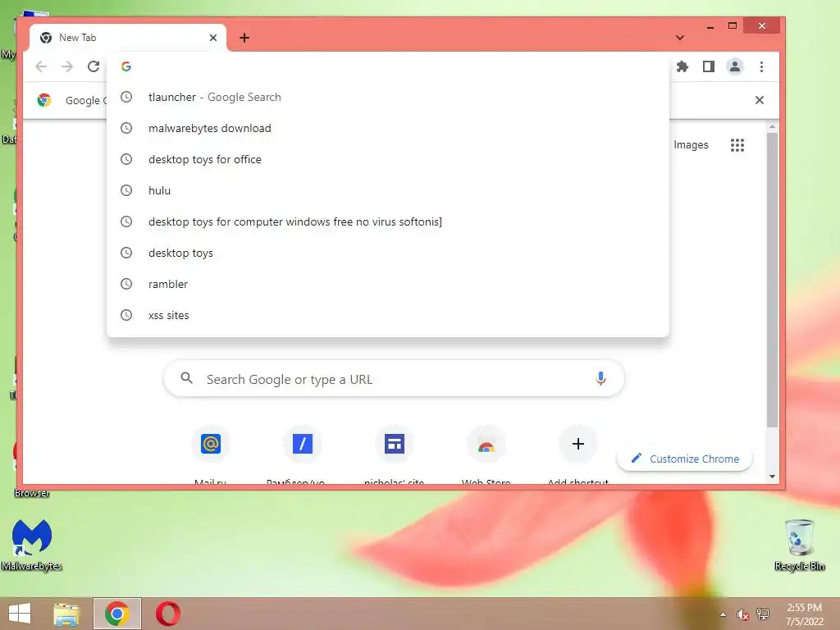
Task: Click the Add shortcut plus icon
Action: [x=578, y=444]
